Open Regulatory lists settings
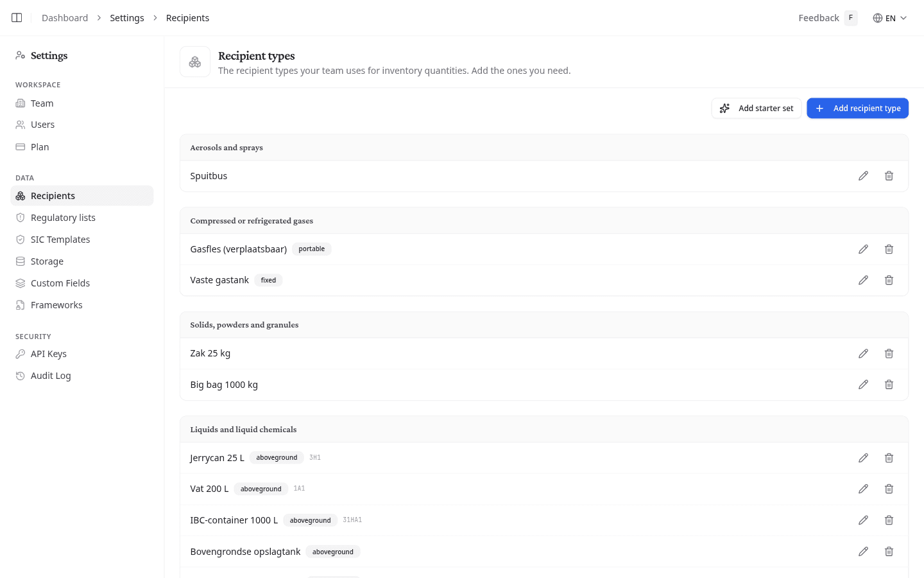The height and width of the screenshot is (578, 924). coord(82,218)
